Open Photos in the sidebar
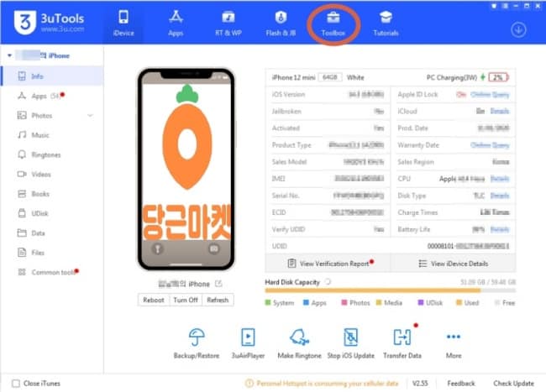The image size is (546, 392). (x=52, y=116)
